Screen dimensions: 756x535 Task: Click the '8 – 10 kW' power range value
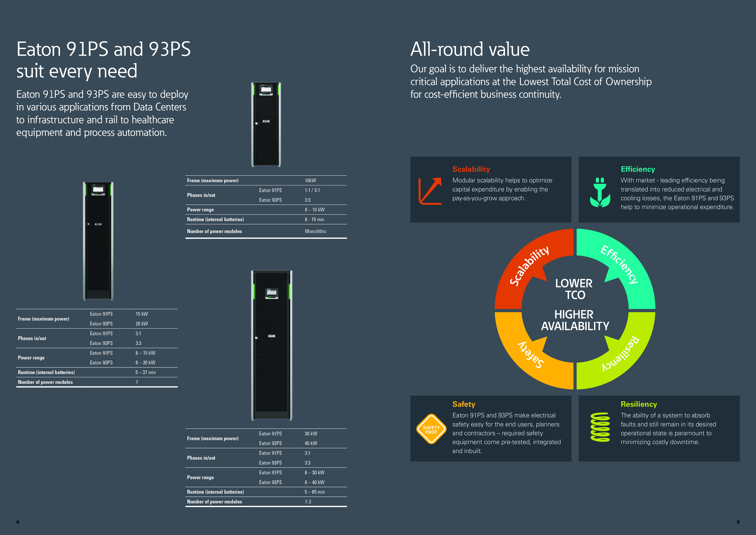(x=314, y=210)
